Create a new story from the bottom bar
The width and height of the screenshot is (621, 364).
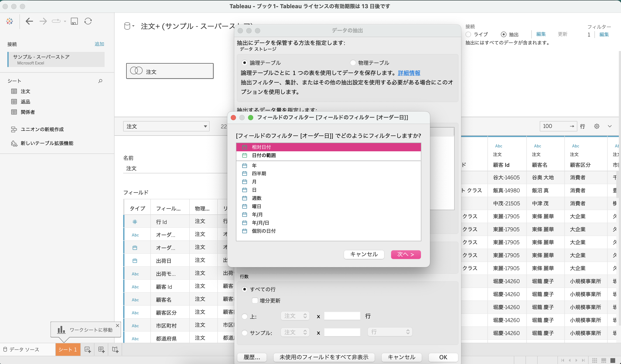coord(115,350)
